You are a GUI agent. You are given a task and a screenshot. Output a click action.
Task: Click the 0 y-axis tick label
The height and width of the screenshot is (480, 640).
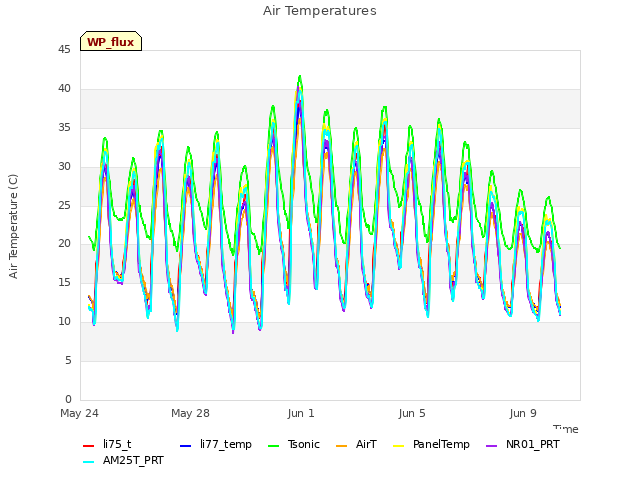68,399
